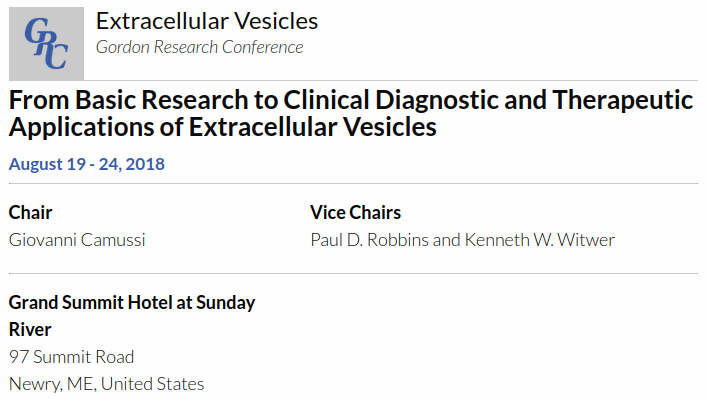Click Grand Summit Hotel at Sunday venue name
Screen dimensions: 708x399
click(132, 302)
